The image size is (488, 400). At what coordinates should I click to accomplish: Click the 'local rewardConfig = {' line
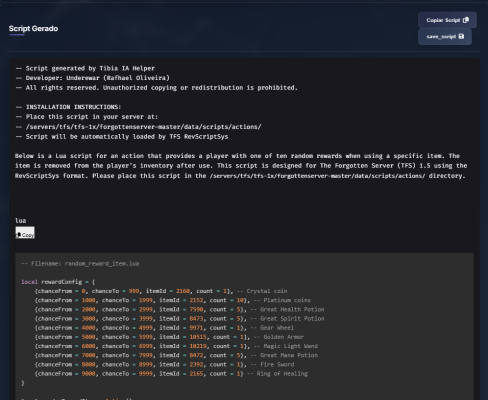[x=58, y=282]
